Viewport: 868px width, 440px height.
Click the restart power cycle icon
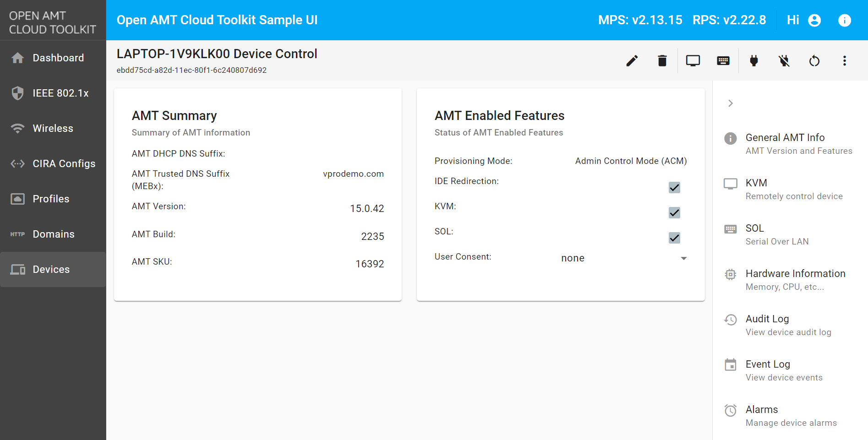(814, 61)
